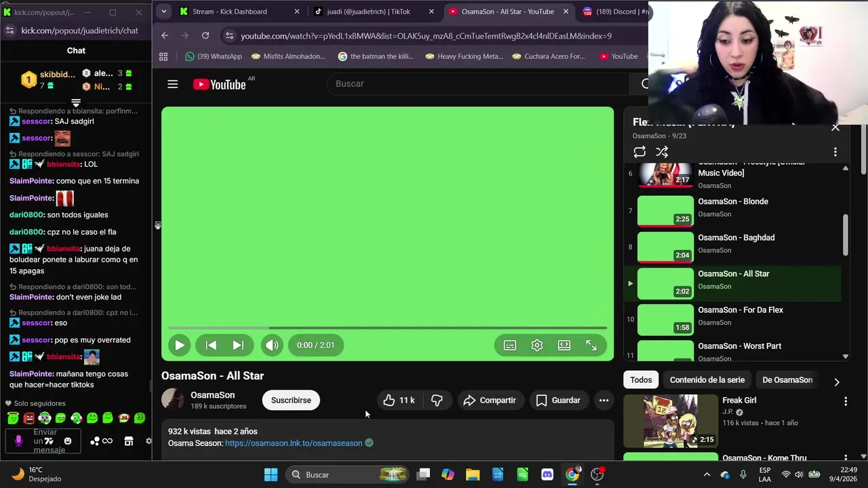Show more filter chips with right chevron
This screenshot has height=488, width=868.
click(837, 382)
